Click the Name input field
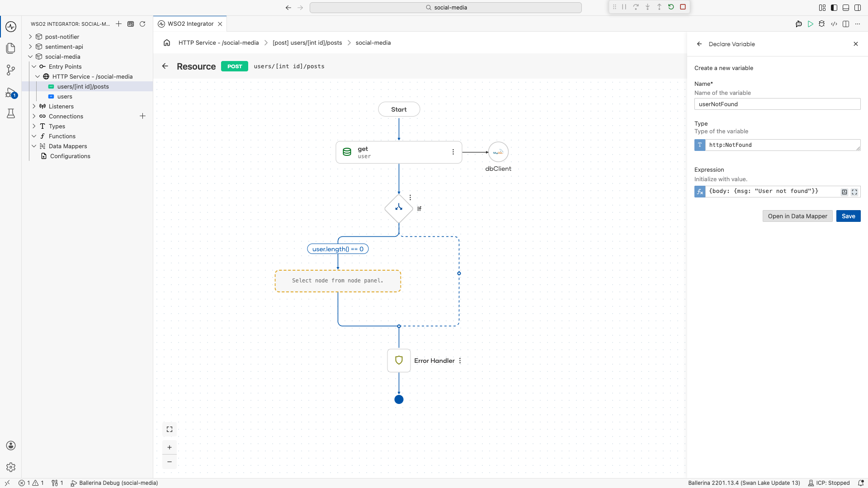Viewport: 868px width, 488px height. (x=777, y=104)
